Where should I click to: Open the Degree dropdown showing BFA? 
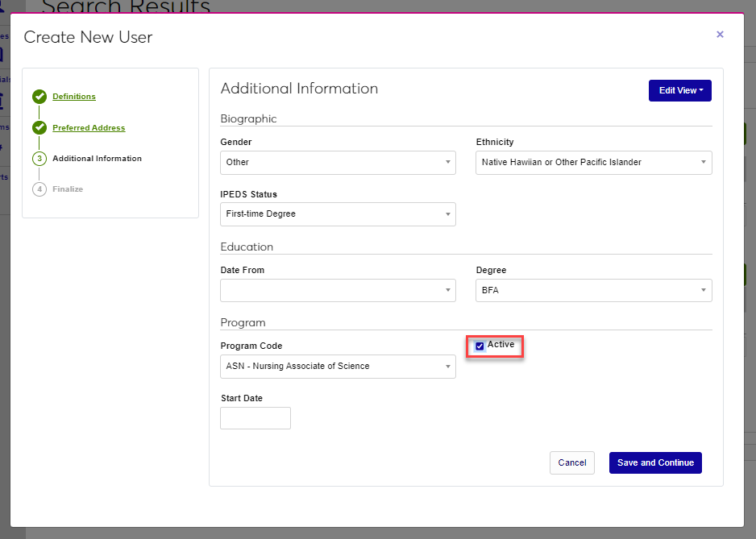pyautogui.click(x=593, y=290)
